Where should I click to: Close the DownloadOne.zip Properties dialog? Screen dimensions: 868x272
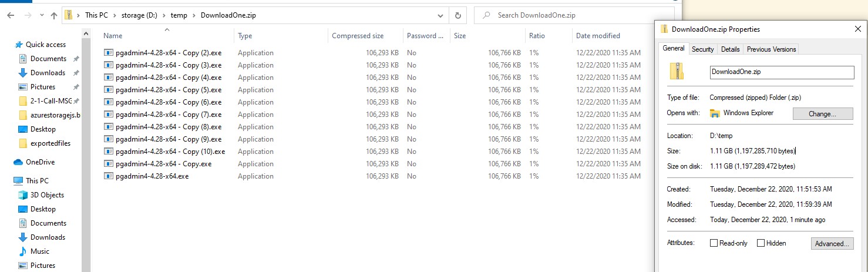(x=858, y=29)
